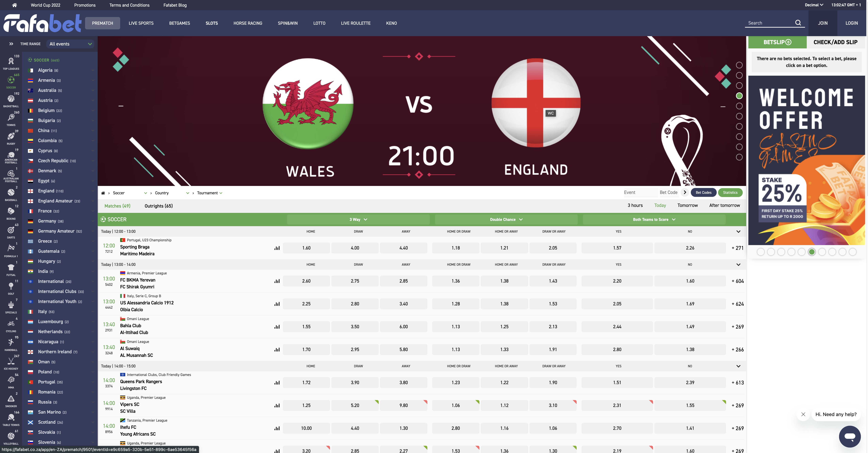Select the first banner carousel dot
The width and height of the screenshot is (868, 453).
click(739, 65)
